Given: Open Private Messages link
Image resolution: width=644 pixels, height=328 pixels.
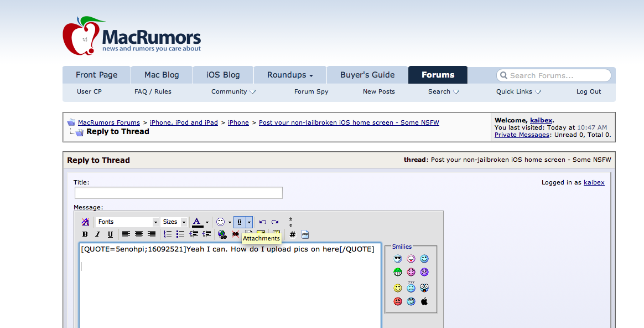Looking at the screenshot, I should [x=522, y=135].
